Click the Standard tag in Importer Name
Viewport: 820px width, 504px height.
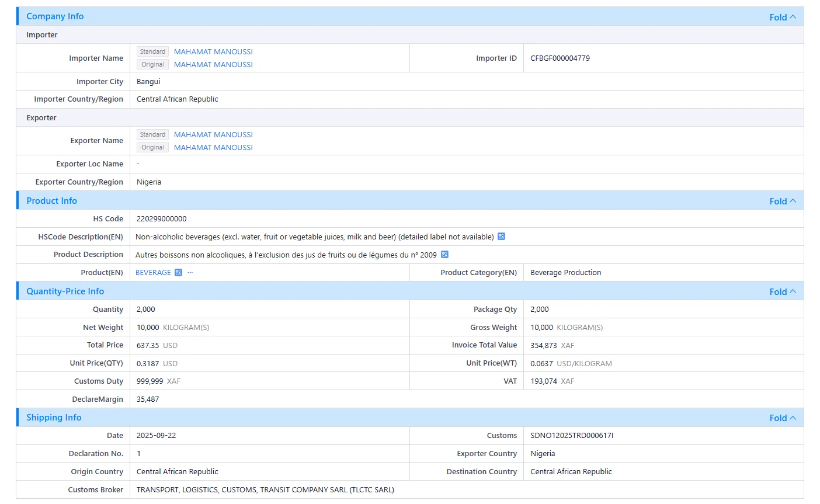coord(152,51)
